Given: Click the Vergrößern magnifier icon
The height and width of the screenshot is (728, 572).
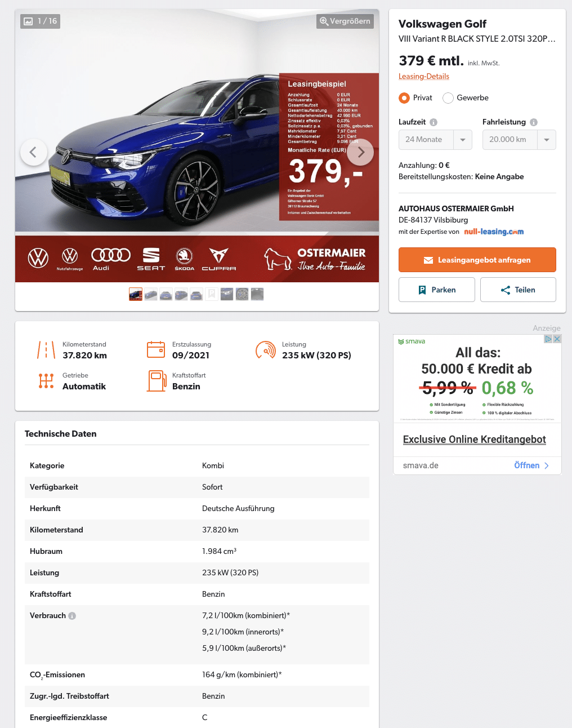Looking at the screenshot, I should tap(324, 21).
